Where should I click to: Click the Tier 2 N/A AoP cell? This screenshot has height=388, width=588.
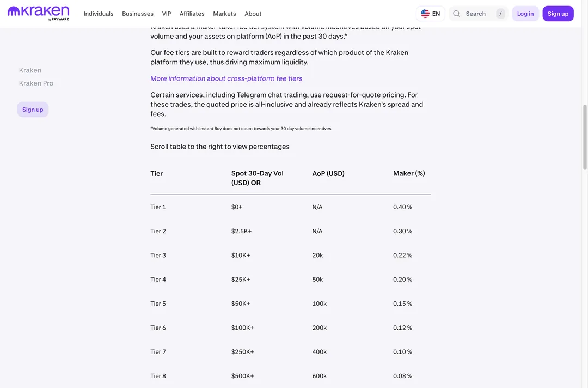317,231
